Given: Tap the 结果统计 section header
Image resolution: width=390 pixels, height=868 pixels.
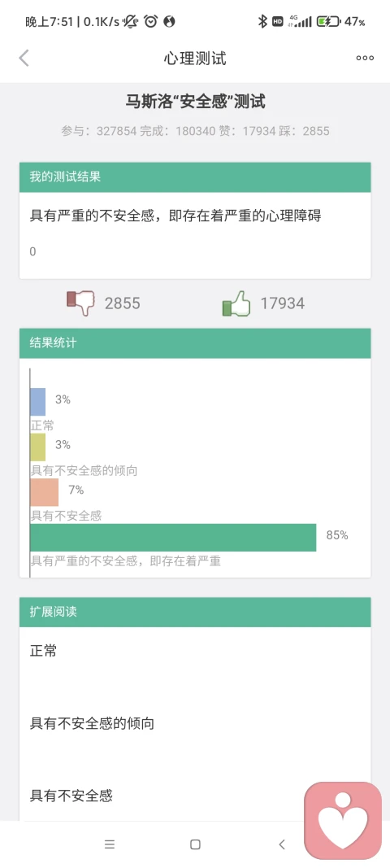Looking at the screenshot, I should 195,343.
